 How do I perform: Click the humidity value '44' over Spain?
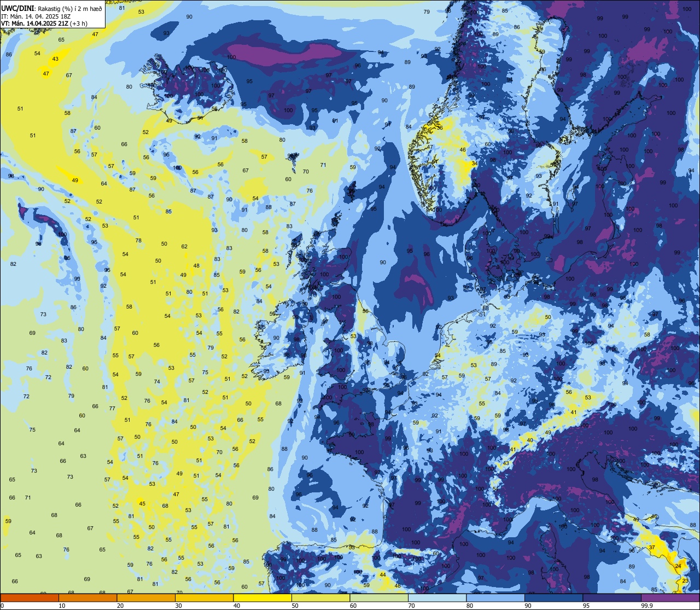pyautogui.click(x=383, y=574)
